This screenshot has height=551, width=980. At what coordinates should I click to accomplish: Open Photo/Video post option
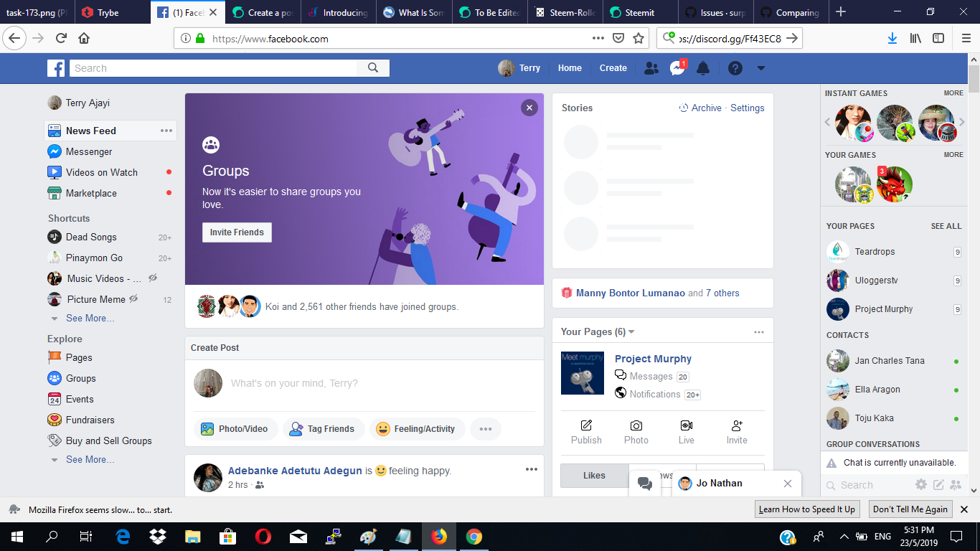(235, 429)
